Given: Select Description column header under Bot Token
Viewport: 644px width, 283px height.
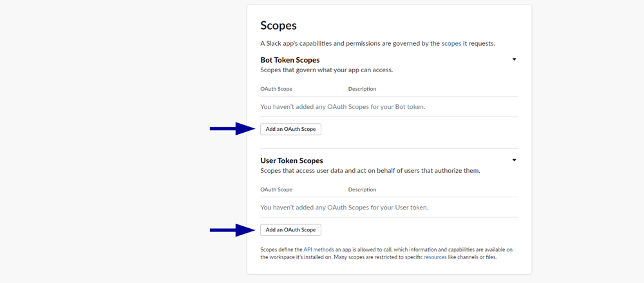Looking at the screenshot, I should (362, 89).
